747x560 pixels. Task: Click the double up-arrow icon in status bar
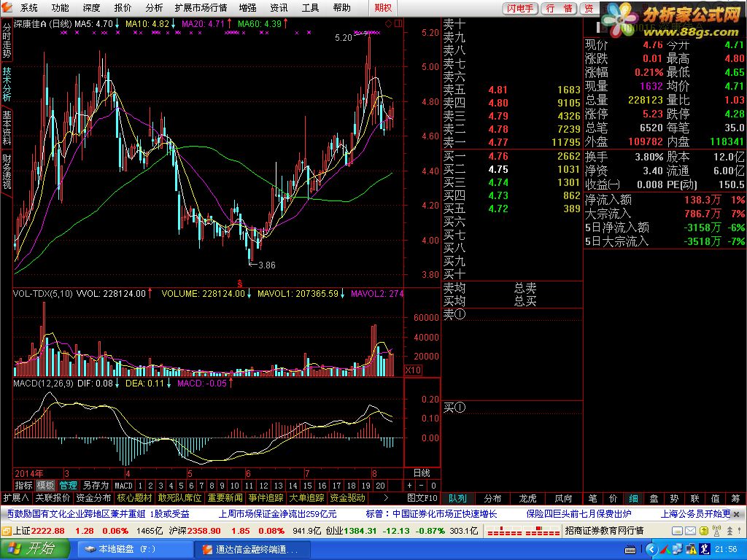(729, 531)
